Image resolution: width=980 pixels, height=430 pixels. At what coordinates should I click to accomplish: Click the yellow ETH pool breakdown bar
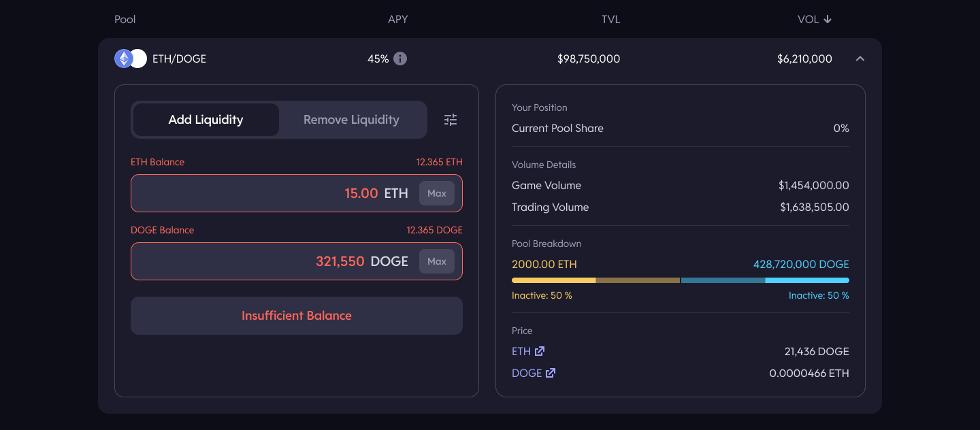click(554, 280)
